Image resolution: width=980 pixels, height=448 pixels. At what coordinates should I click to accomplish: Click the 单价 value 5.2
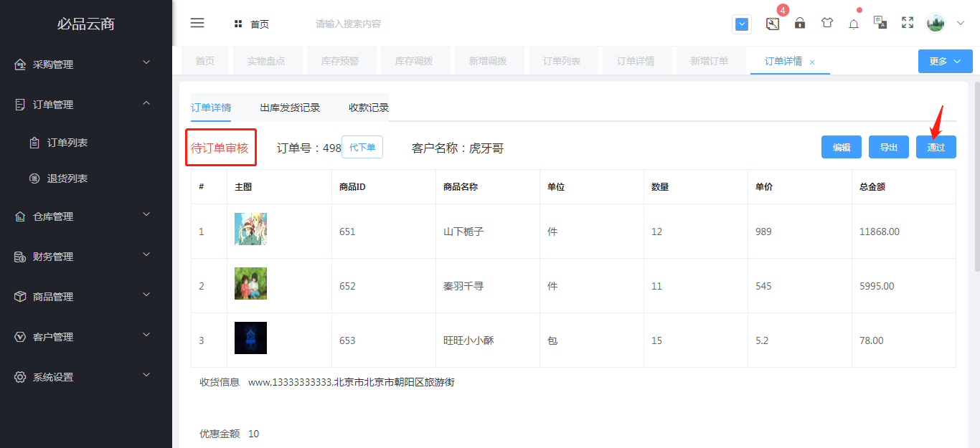[x=762, y=340]
